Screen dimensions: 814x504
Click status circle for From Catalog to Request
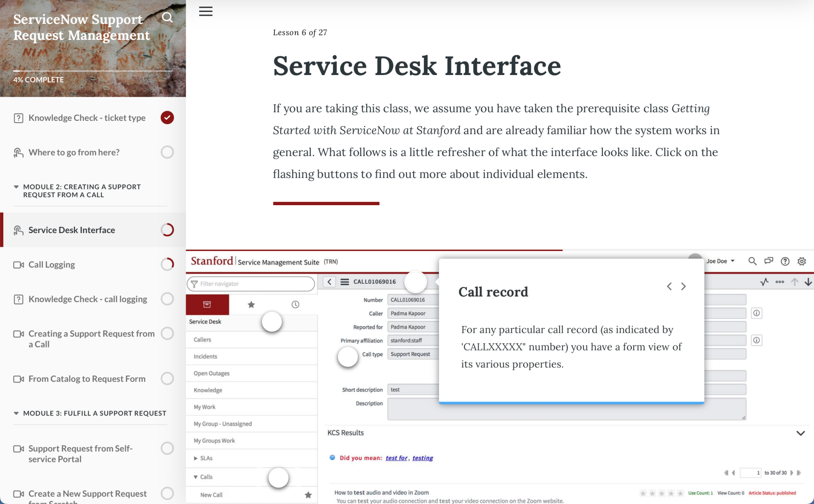pyautogui.click(x=167, y=379)
